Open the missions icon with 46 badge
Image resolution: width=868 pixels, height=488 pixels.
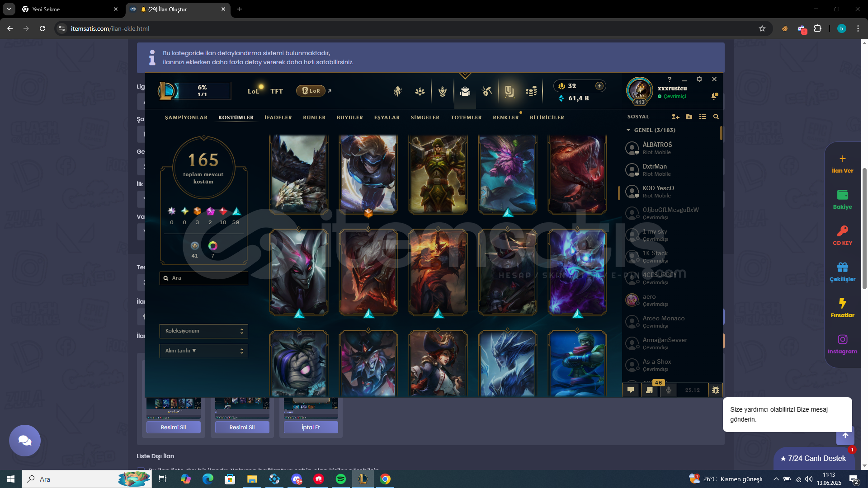coord(650,390)
